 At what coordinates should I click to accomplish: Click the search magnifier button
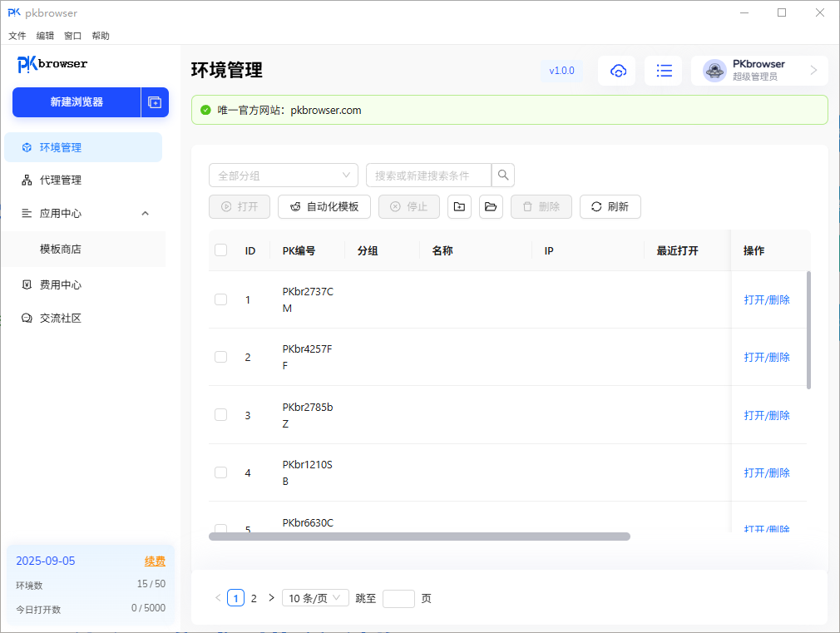(503, 176)
